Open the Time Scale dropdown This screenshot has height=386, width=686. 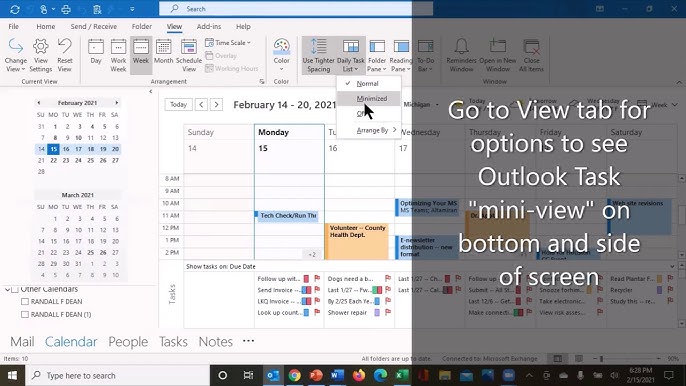(x=228, y=42)
